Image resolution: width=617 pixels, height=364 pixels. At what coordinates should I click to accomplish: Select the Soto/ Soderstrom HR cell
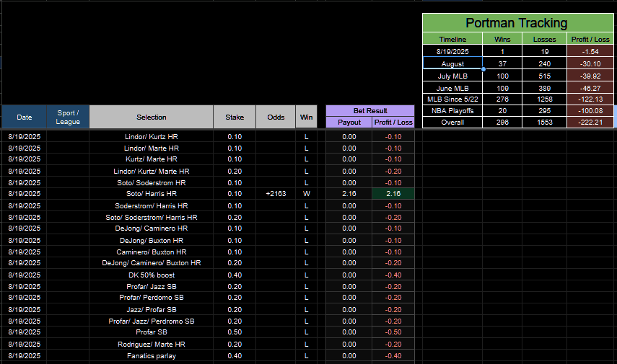(x=151, y=182)
